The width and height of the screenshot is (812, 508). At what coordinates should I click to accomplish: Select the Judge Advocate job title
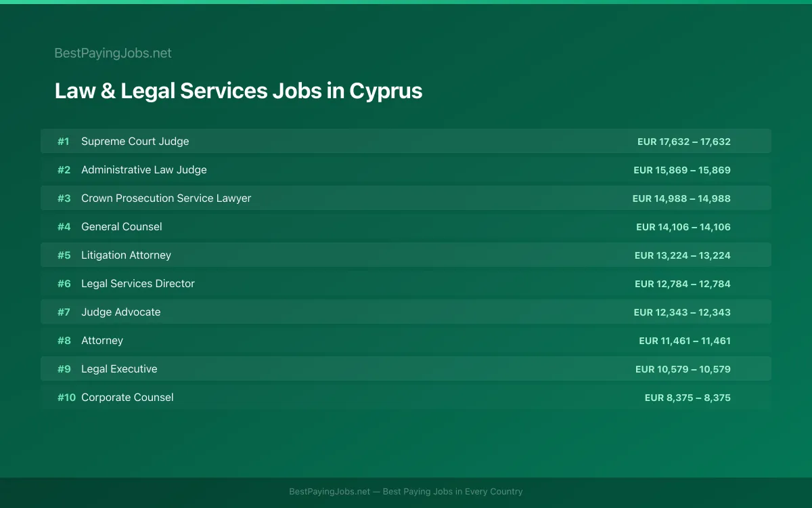121,312
